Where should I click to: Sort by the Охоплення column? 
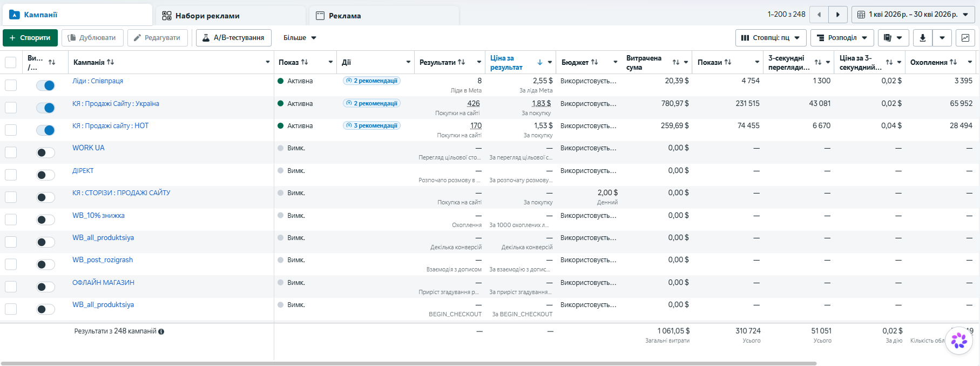954,62
